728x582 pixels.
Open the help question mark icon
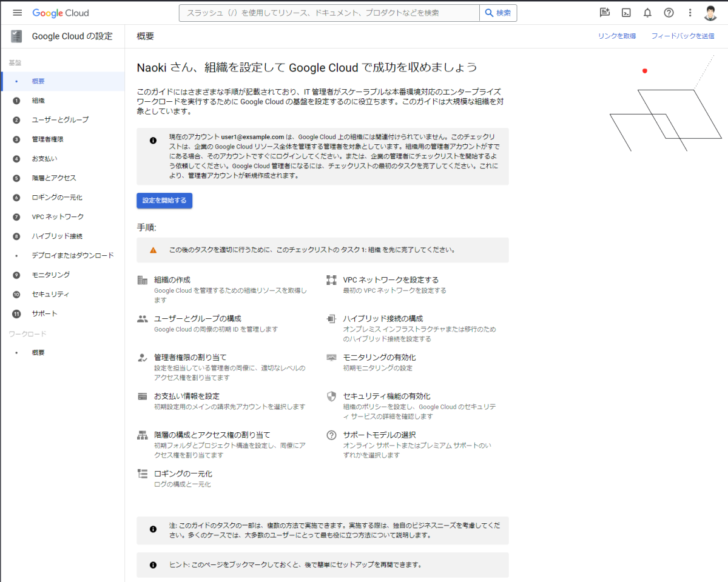click(669, 13)
